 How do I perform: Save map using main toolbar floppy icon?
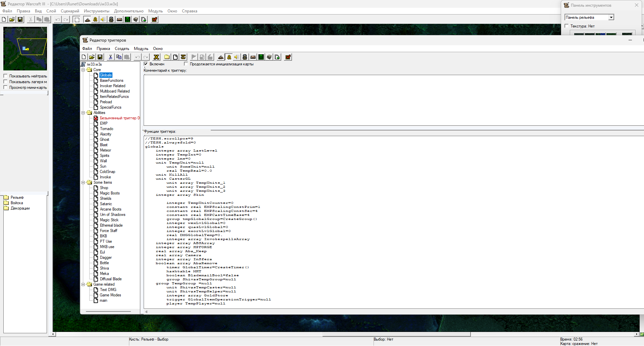[20, 19]
